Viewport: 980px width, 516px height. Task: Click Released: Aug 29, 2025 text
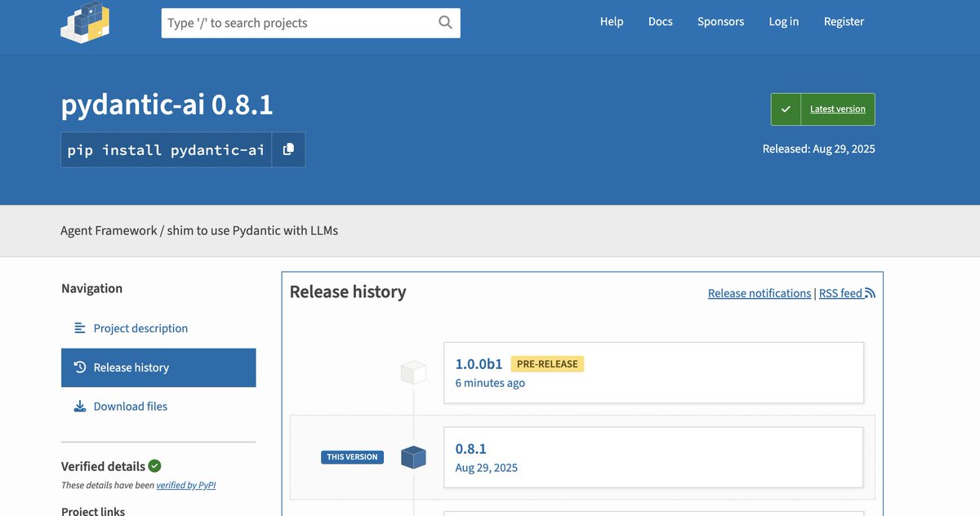[x=819, y=149]
